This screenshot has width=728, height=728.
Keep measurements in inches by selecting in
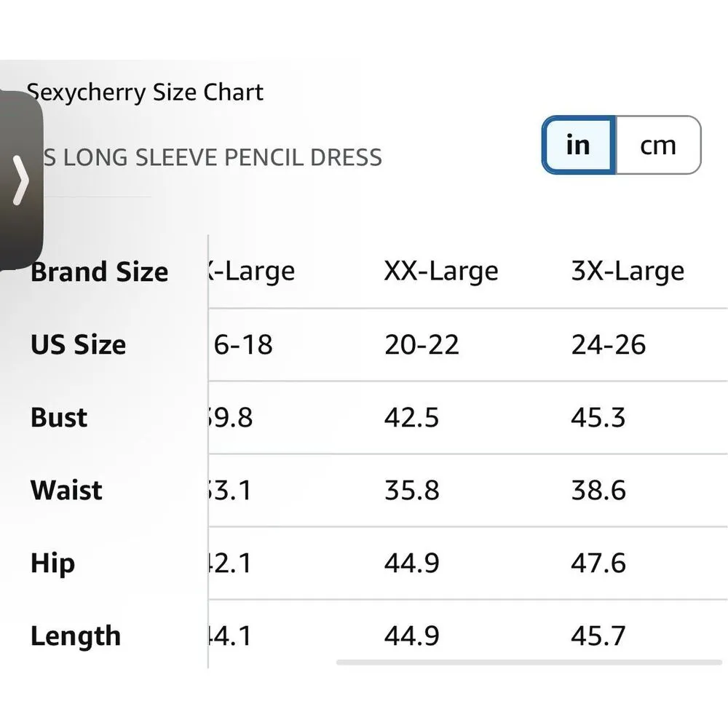coord(577,145)
